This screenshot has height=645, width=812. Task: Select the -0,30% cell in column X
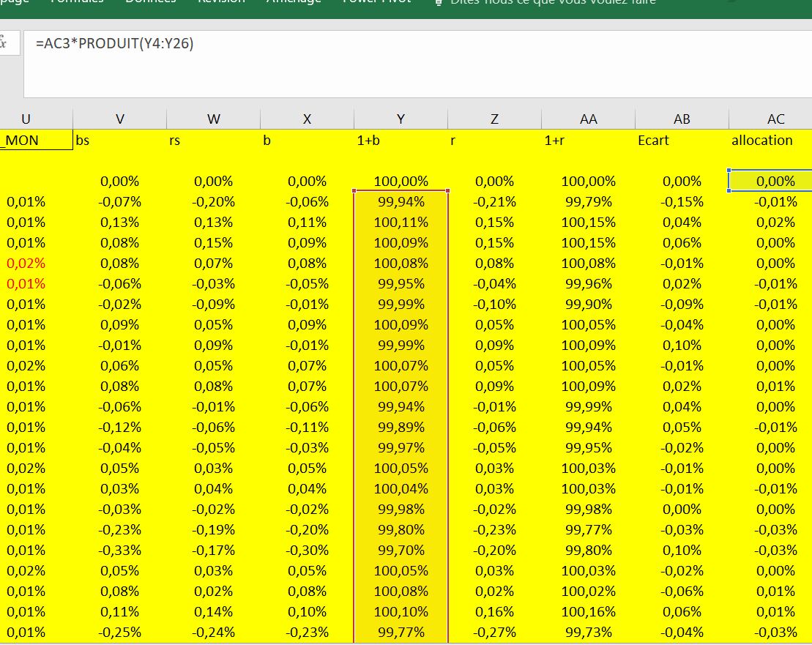coord(307,551)
